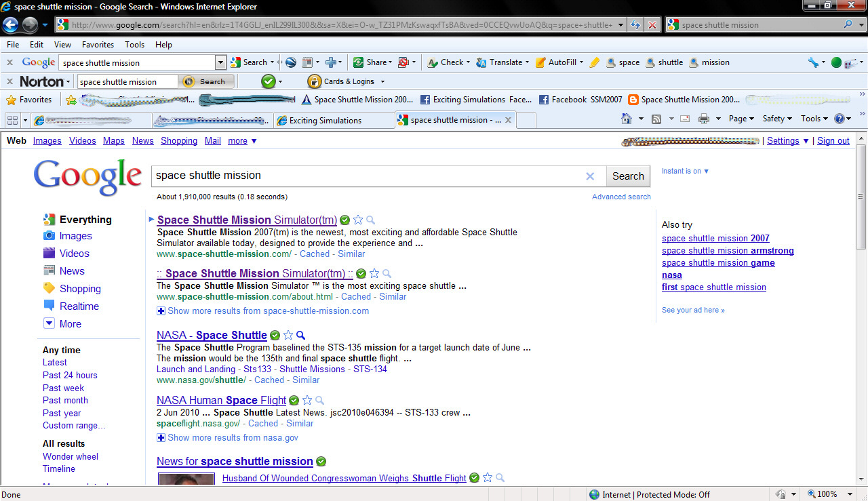Click the Favorites button on the favorites bar
Image resolution: width=868 pixels, height=501 pixels.
[x=29, y=100]
